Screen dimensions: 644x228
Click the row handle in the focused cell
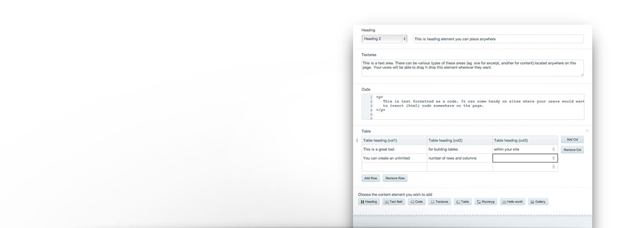coord(554,159)
